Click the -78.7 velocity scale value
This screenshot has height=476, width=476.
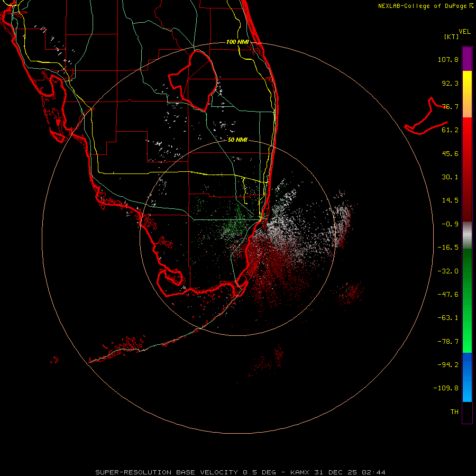click(448, 342)
